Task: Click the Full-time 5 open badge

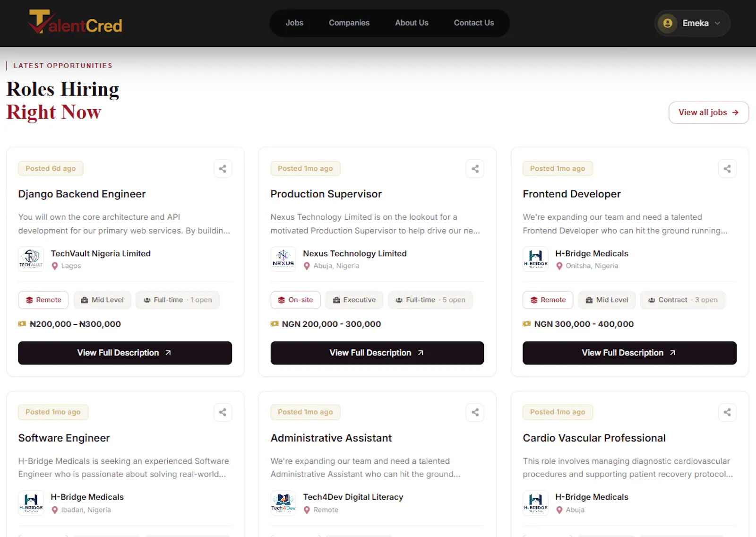Action: pyautogui.click(x=430, y=300)
